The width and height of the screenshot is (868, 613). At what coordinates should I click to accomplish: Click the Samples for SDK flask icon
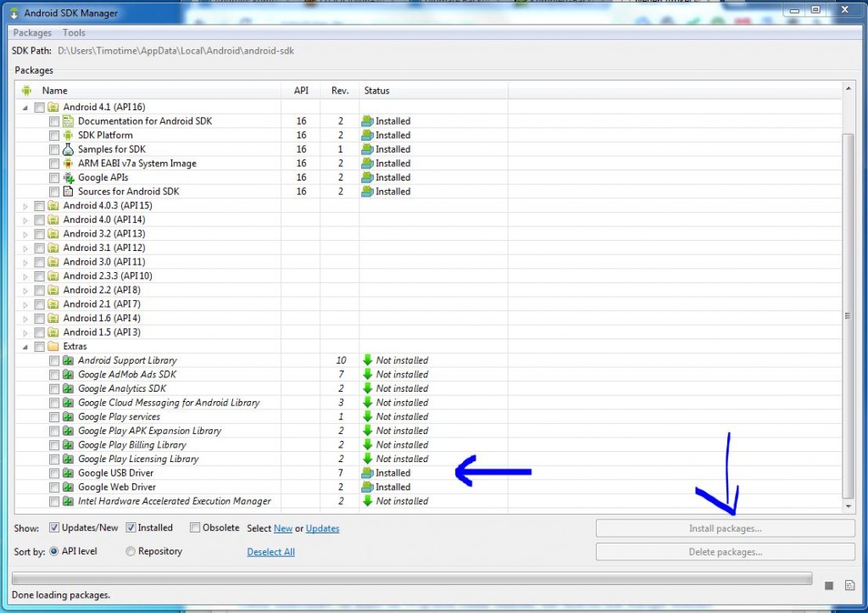[68, 149]
